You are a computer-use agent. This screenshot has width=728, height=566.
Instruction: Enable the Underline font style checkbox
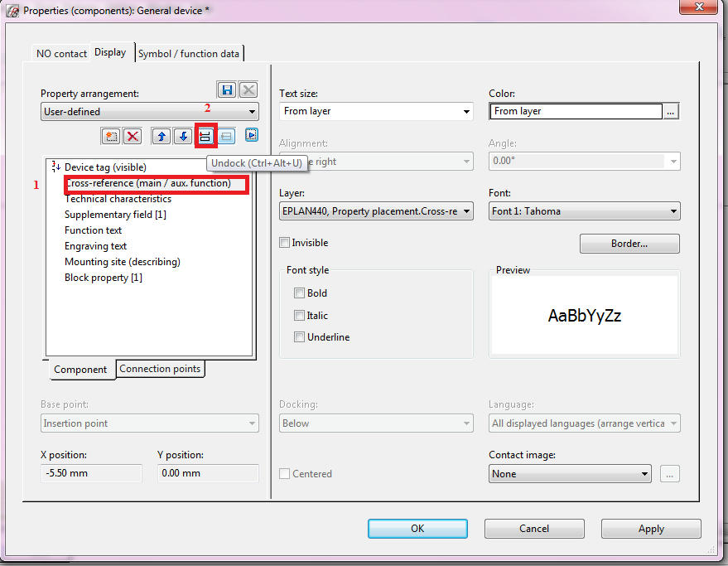299,337
